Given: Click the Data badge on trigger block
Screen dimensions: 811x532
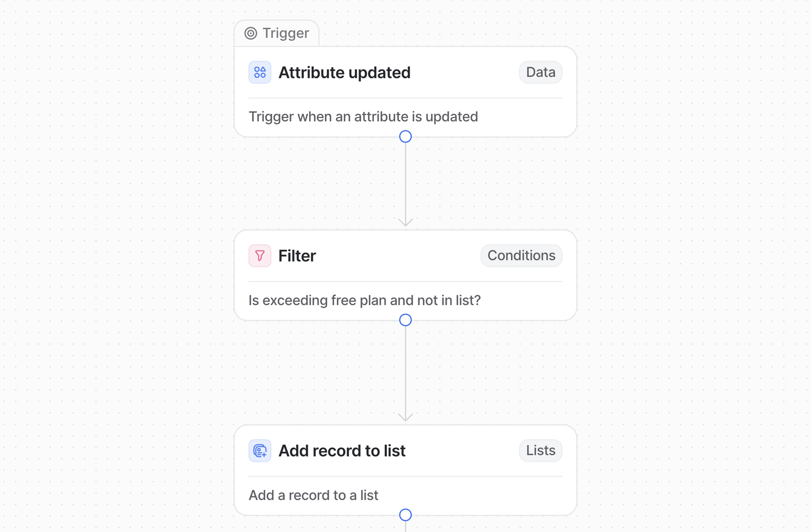Looking at the screenshot, I should 540,72.
